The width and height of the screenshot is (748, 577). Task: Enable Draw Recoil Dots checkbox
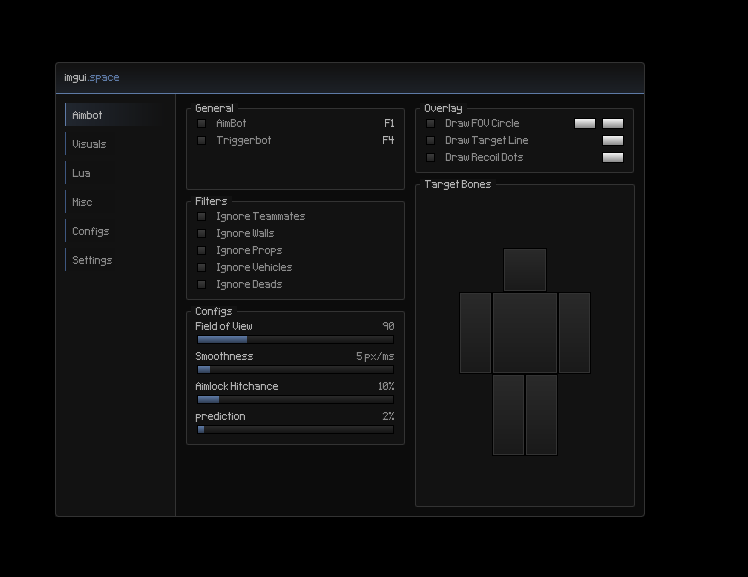[430, 157]
